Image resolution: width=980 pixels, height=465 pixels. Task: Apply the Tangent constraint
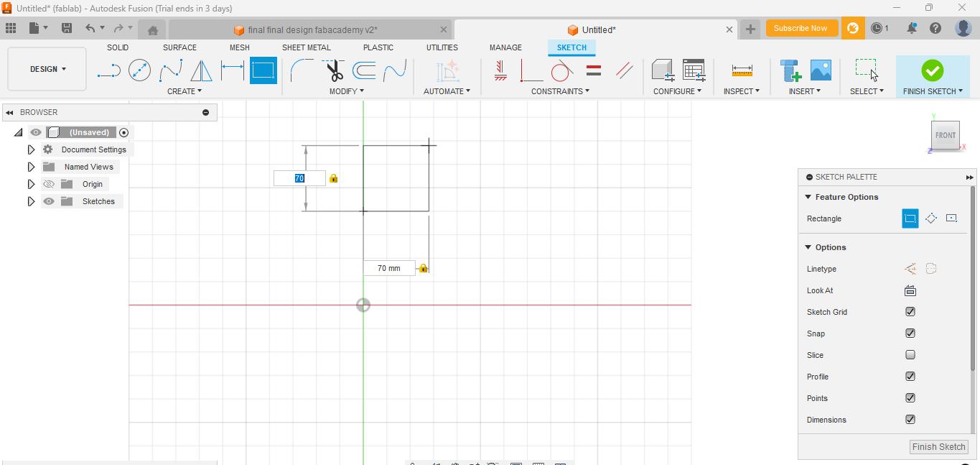click(562, 70)
